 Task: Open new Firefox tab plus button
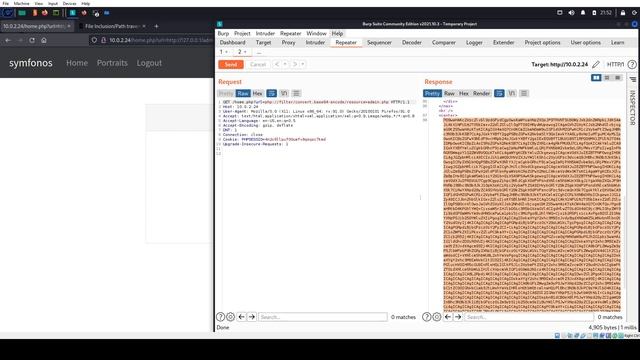click(x=156, y=26)
